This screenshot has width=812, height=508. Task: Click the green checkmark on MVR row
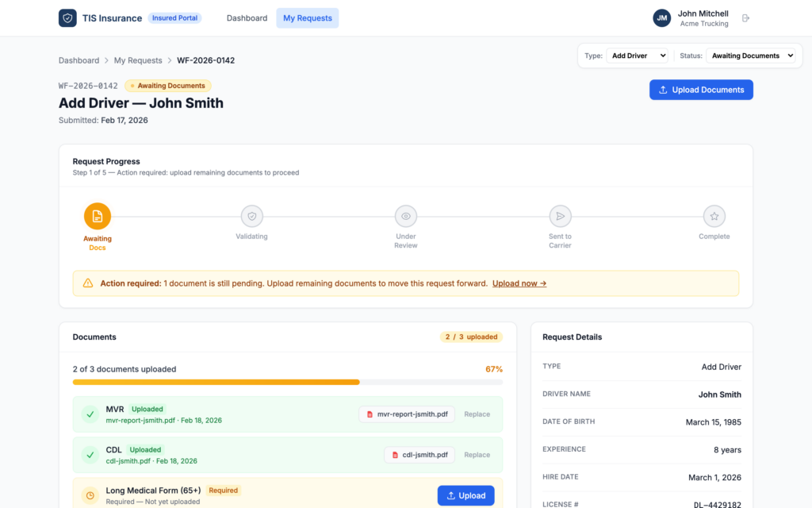coord(90,414)
